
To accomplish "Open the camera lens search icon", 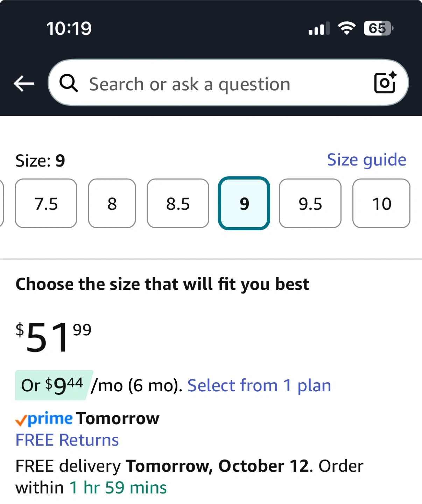I will point(386,83).
